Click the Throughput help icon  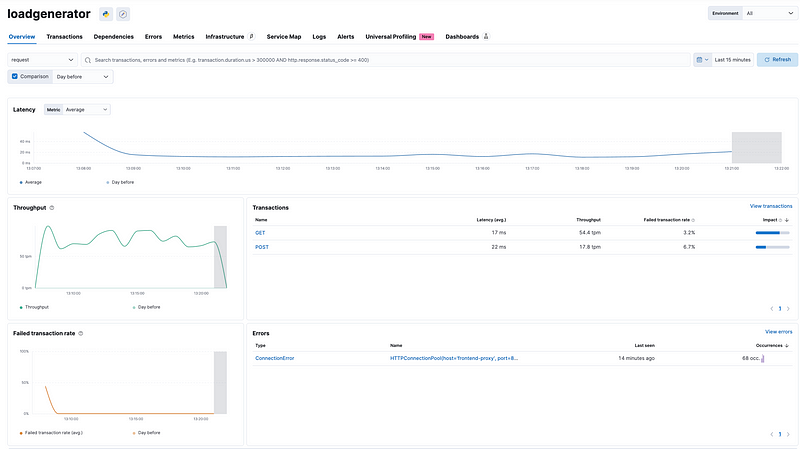(52, 207)
